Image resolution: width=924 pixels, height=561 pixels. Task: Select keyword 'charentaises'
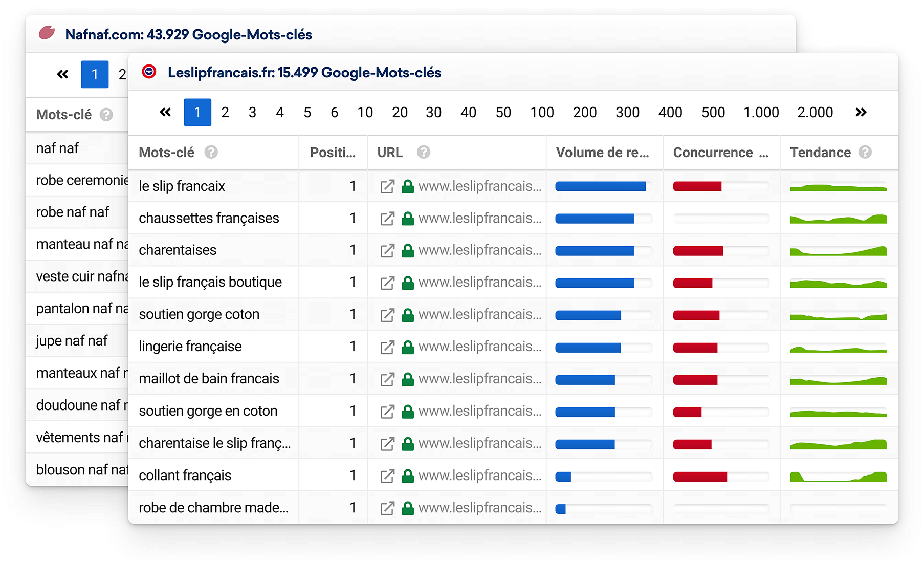click(x=178, y=250)
